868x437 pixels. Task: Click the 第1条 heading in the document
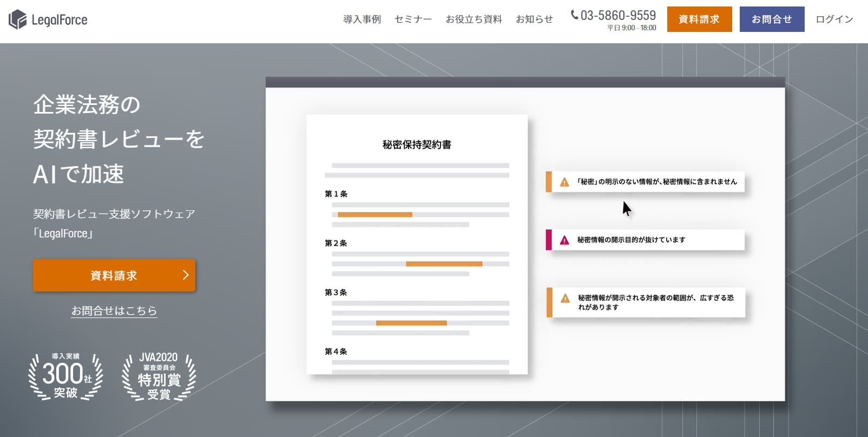click(336, 194)
